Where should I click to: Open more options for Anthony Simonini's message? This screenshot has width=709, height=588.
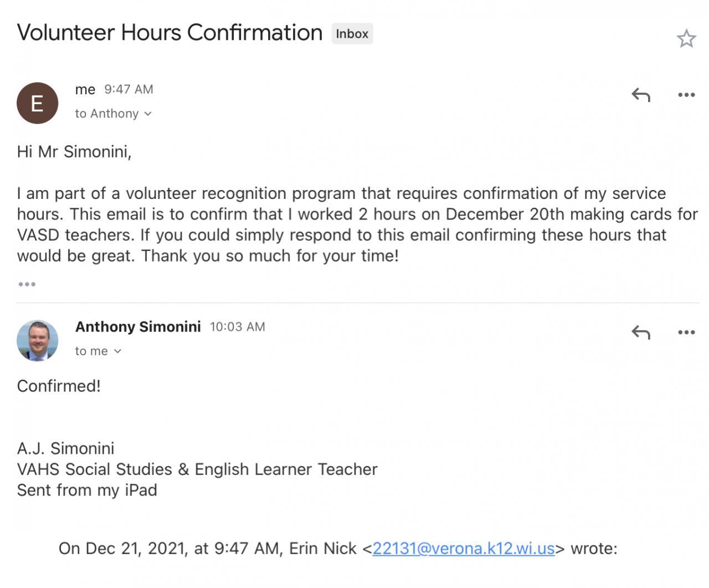[686, 332]
